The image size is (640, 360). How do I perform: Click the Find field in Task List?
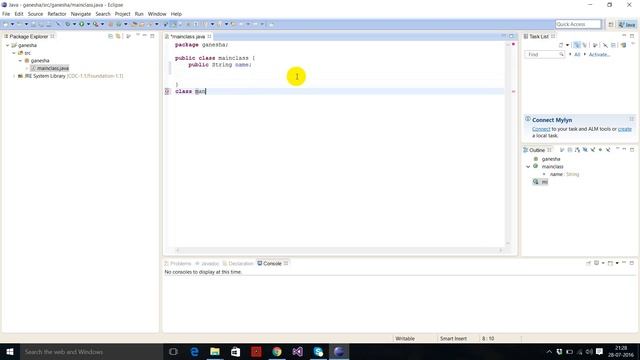(544, 54)
